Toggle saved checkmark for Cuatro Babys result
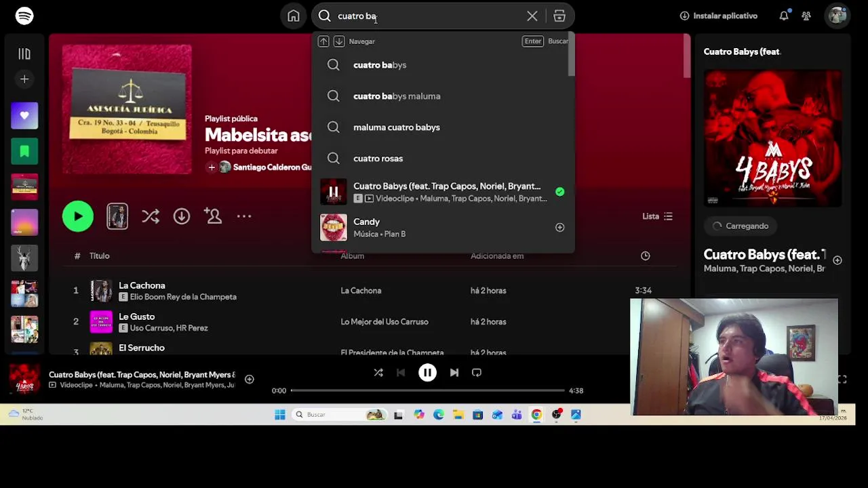The width and height of the screenshot is (868, 488). coord(559,192)
